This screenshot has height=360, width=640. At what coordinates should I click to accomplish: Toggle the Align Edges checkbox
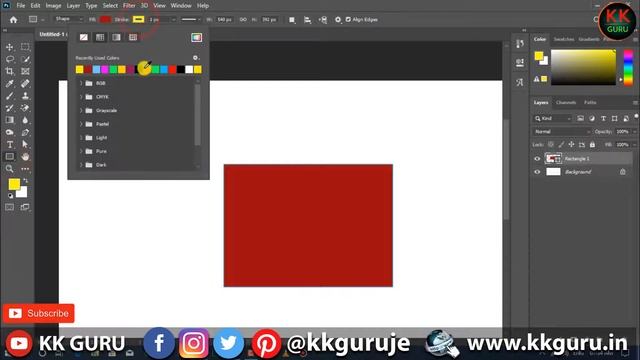348,20
